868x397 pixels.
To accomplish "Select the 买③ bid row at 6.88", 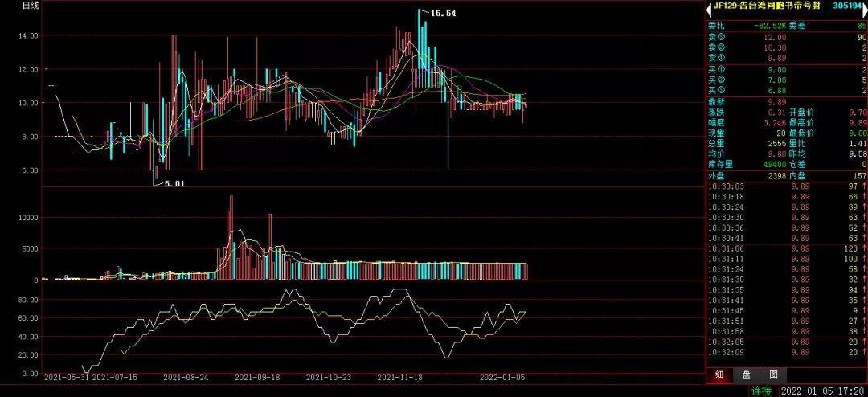I will coord(786,91).
